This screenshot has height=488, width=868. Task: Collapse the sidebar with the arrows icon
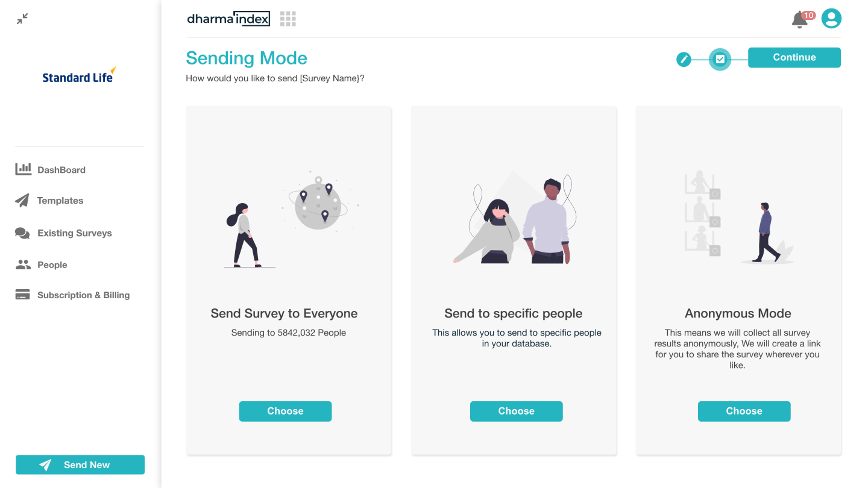(22, 19)
